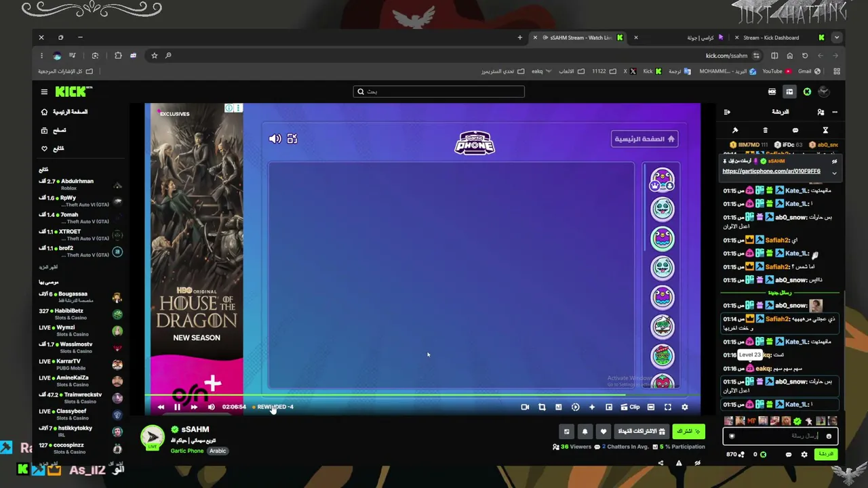This screenshot has width=868, height=488.
Task: Open the browser tab list dropdown arrow
Action: click(x=837, y=38)
